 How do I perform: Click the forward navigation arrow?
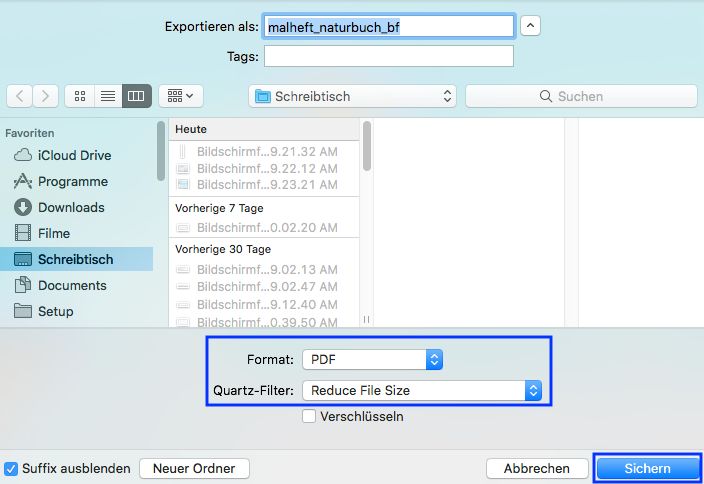(45, 96)
